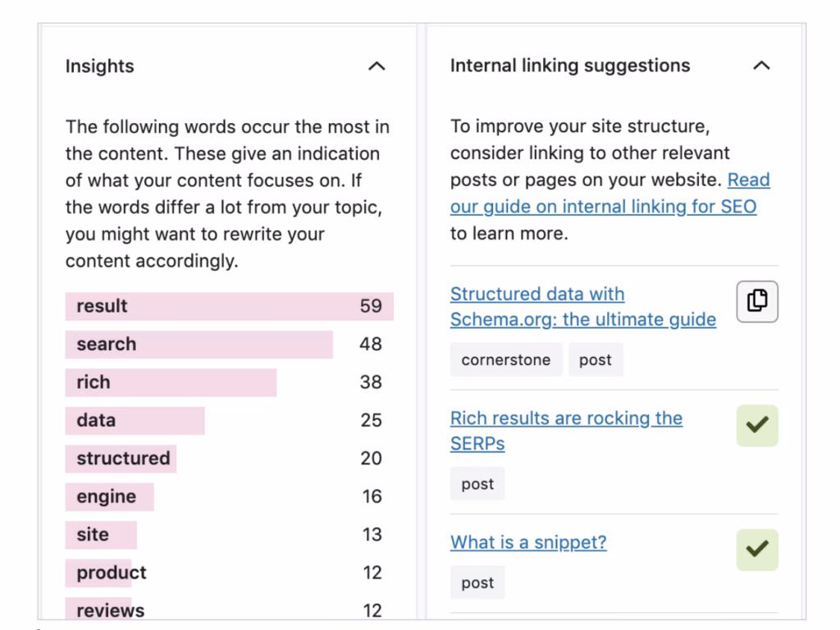840x630 pixels.
Task: Click the Insights heading
Action: [x=99, y=66]
